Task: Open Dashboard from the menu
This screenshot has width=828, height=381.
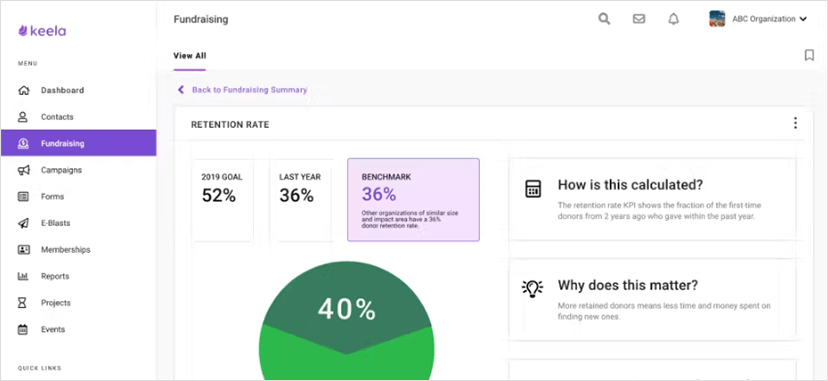Action: [x=79, y=90]
